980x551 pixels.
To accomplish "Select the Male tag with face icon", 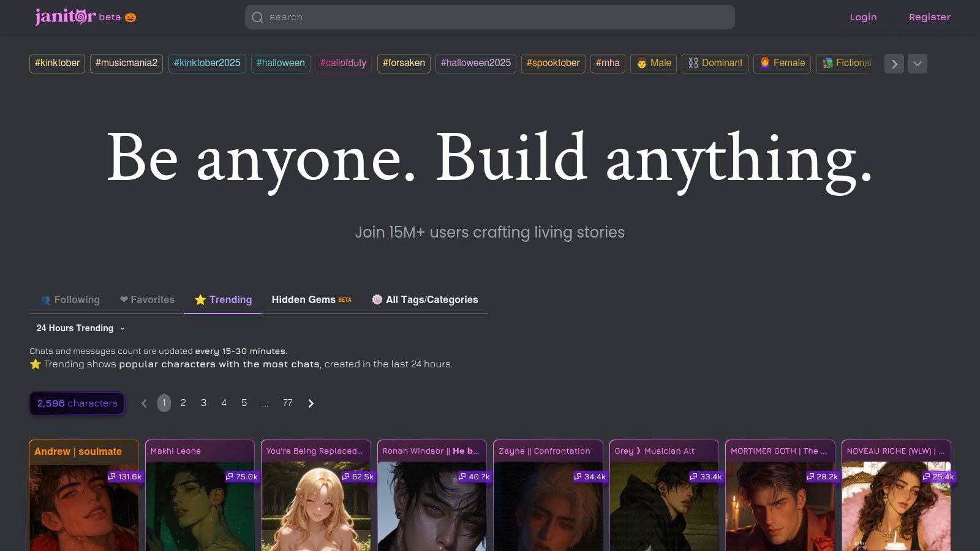I will [x=654, y=63].
